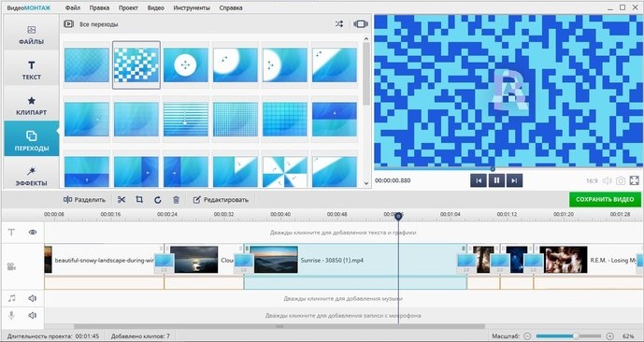Open the Видео menu
Image resolution: width=644 pixels, height=342 pixels.
(156, 7)
